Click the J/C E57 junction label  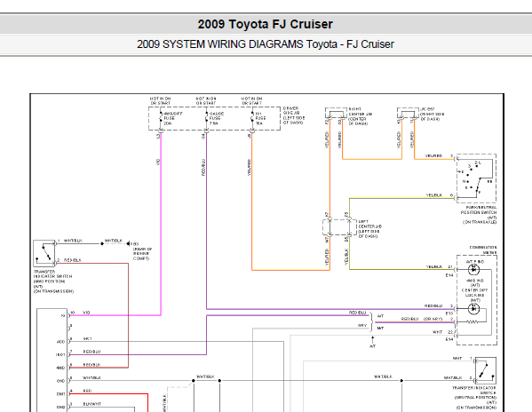(432, 115)
